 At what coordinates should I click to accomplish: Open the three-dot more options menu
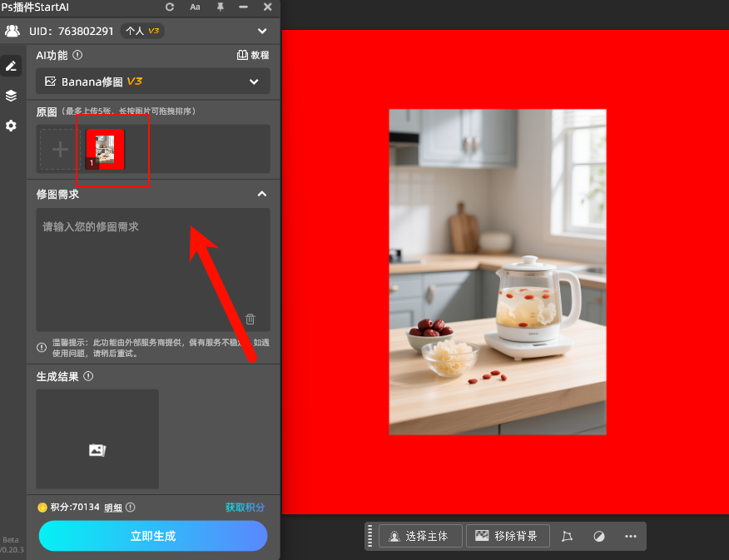(631, 537)
